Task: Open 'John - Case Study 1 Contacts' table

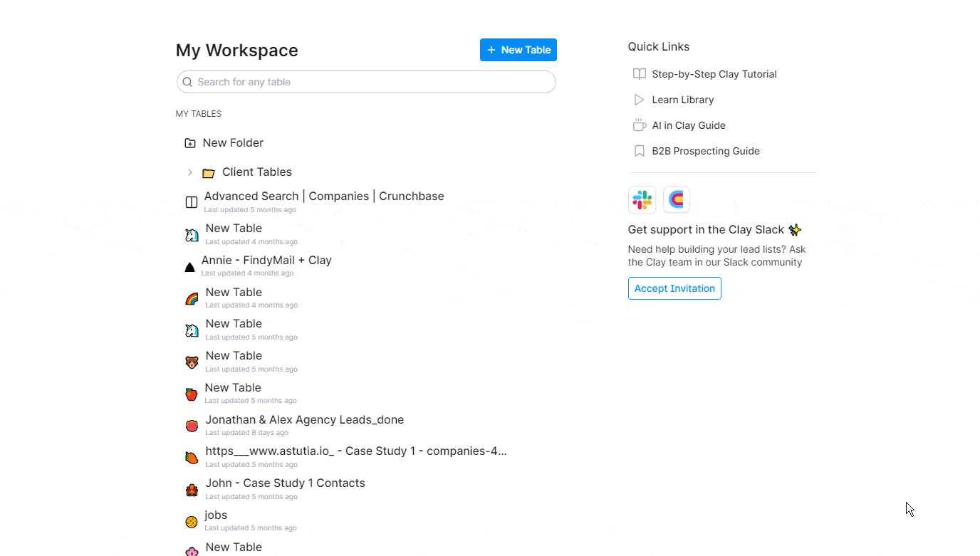Action: [285, 483]
